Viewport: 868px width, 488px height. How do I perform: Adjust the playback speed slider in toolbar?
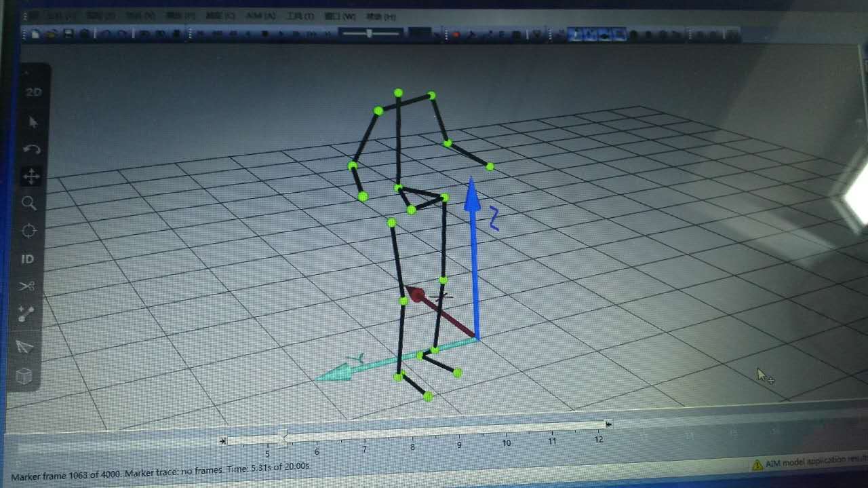[368, 33]
